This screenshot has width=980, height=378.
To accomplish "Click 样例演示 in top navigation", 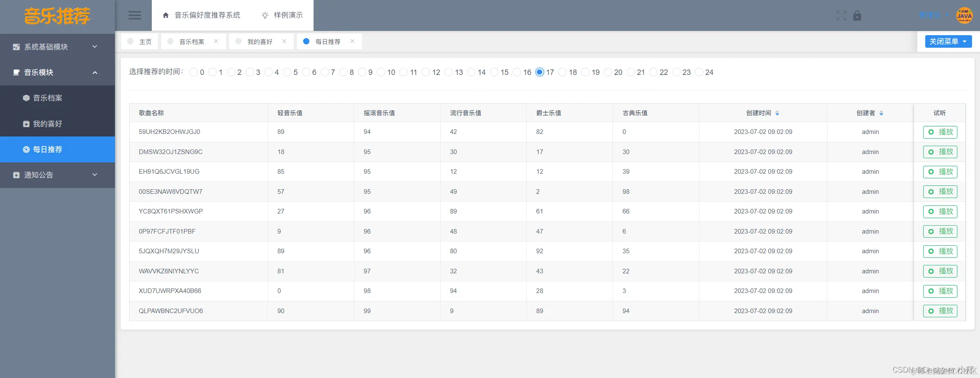I will (x=282, y=15).
